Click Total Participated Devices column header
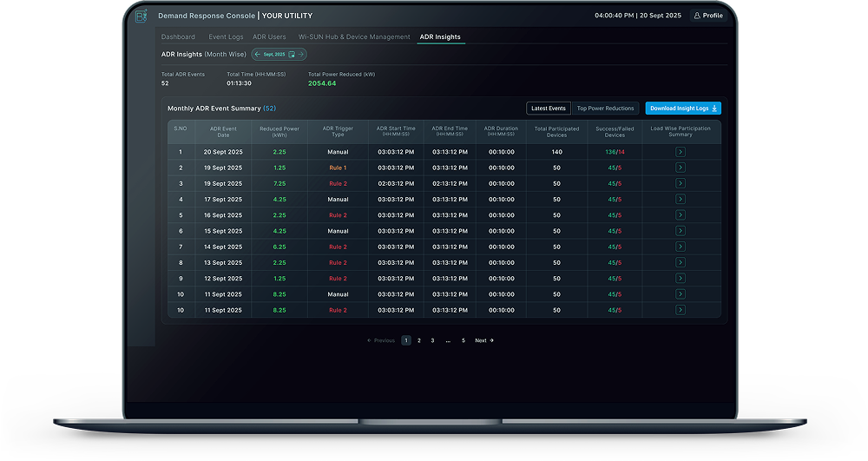This screenshot has width=868, height=461. (557, 132)
